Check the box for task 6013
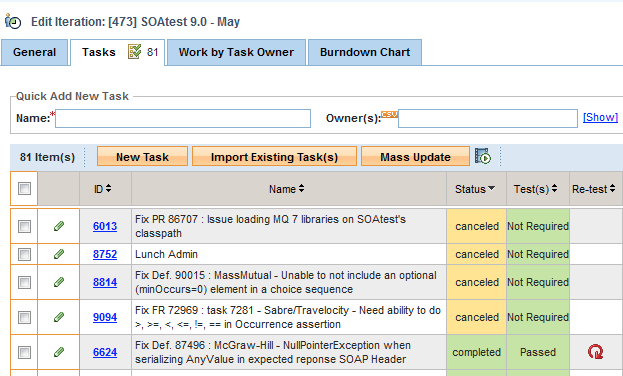 tap(24, 226)
